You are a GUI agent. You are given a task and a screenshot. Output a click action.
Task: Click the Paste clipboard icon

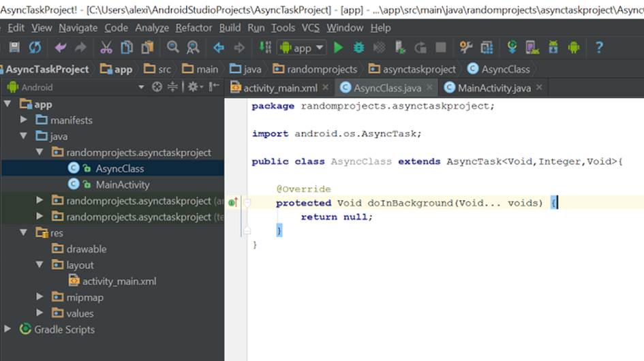[147, 48]
